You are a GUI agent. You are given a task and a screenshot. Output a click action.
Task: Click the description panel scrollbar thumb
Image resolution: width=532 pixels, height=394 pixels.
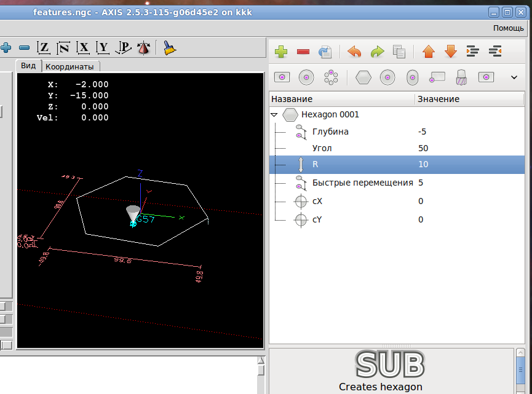520,369
